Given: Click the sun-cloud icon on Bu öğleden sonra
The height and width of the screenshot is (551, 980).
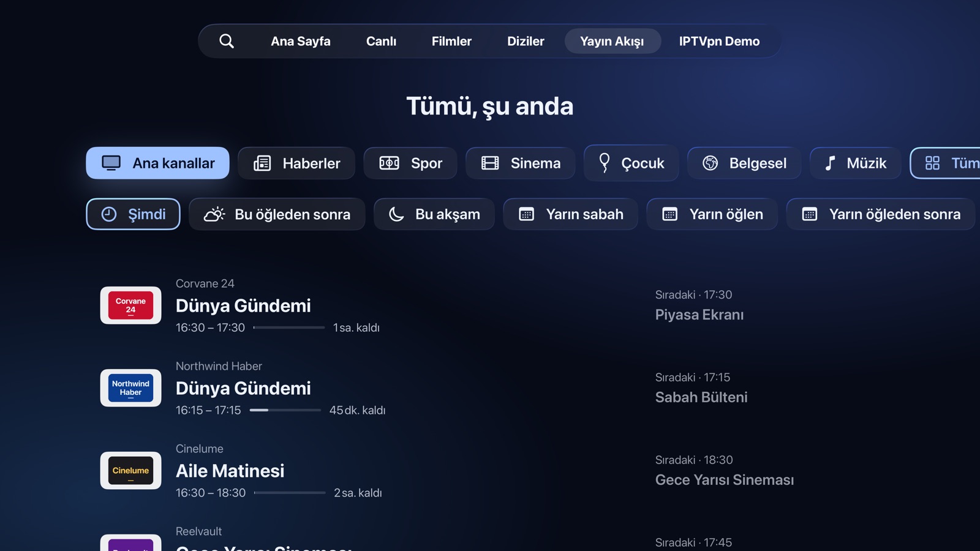Looking at the screenshot, I should (214, 214).
